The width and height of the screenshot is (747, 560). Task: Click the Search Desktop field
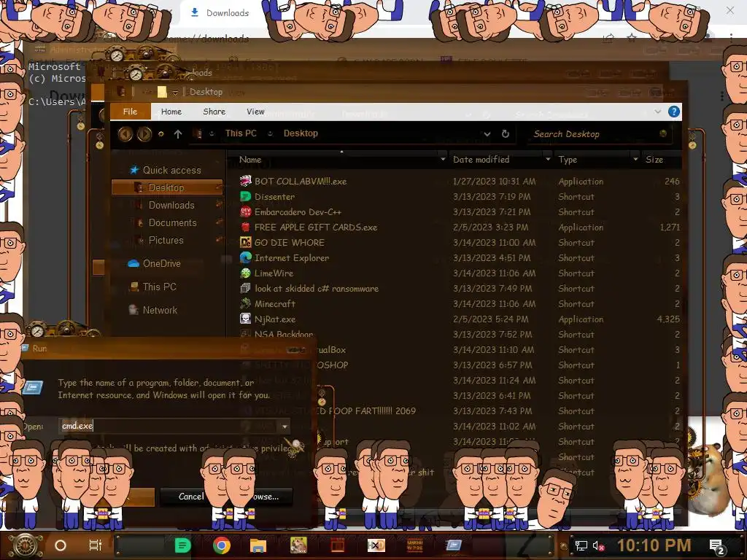coord(598,134)
